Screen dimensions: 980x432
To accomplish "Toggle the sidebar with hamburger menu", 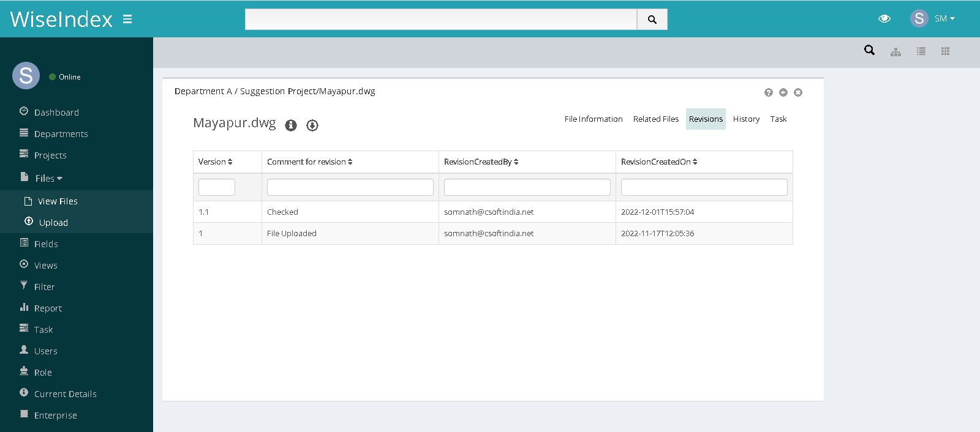I will (127, 19).
